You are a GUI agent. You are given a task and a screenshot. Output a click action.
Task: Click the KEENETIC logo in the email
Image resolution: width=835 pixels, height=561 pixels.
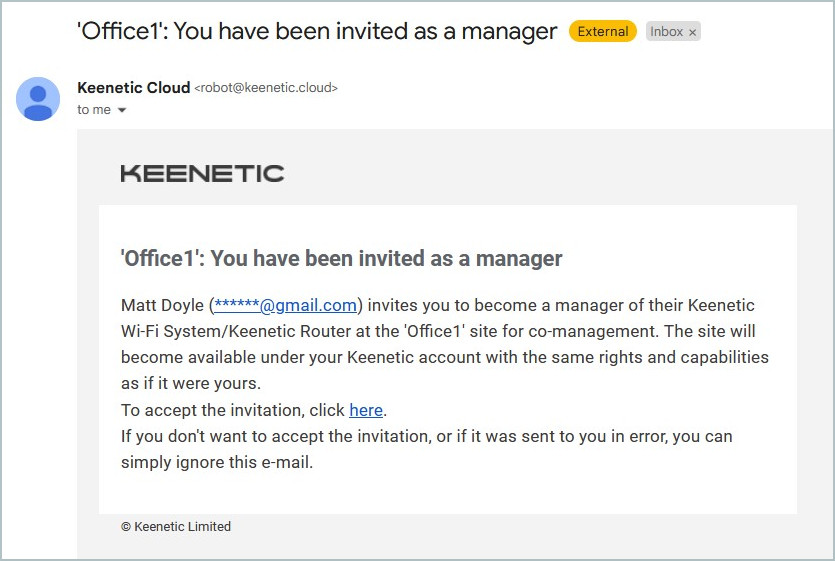[x=202, y=173]
